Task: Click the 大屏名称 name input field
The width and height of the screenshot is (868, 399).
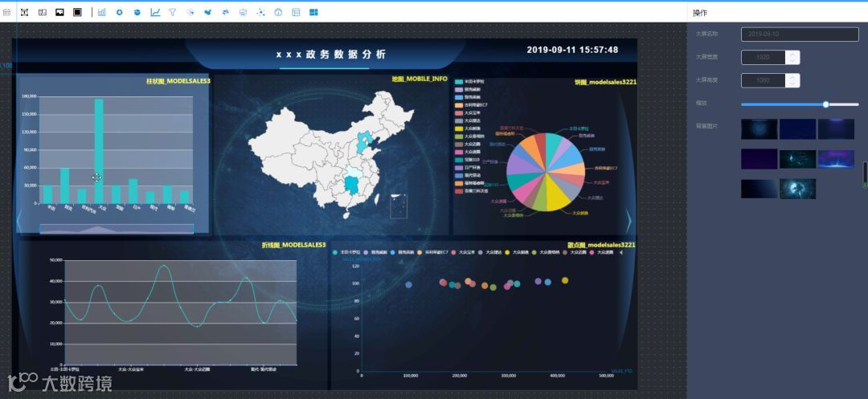Action: pyautogui.click(x=800, y=35)
